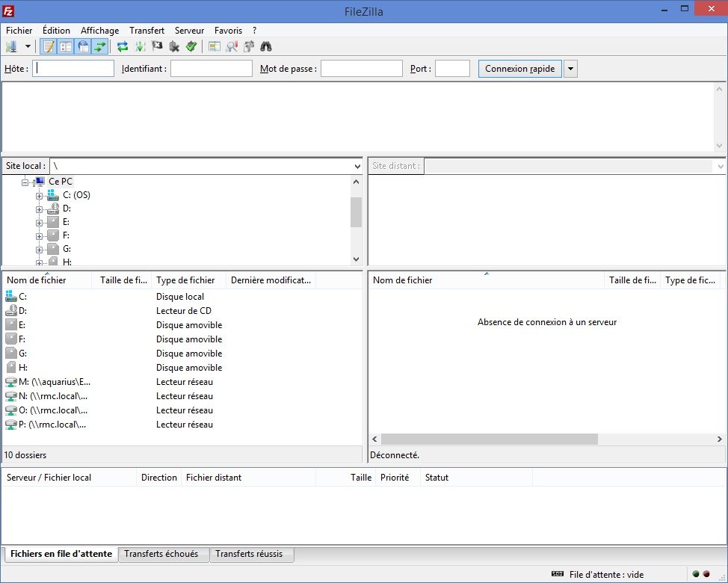Open the Connexion rapide history dropdown
728x583 pixels.
coord(570,69)
